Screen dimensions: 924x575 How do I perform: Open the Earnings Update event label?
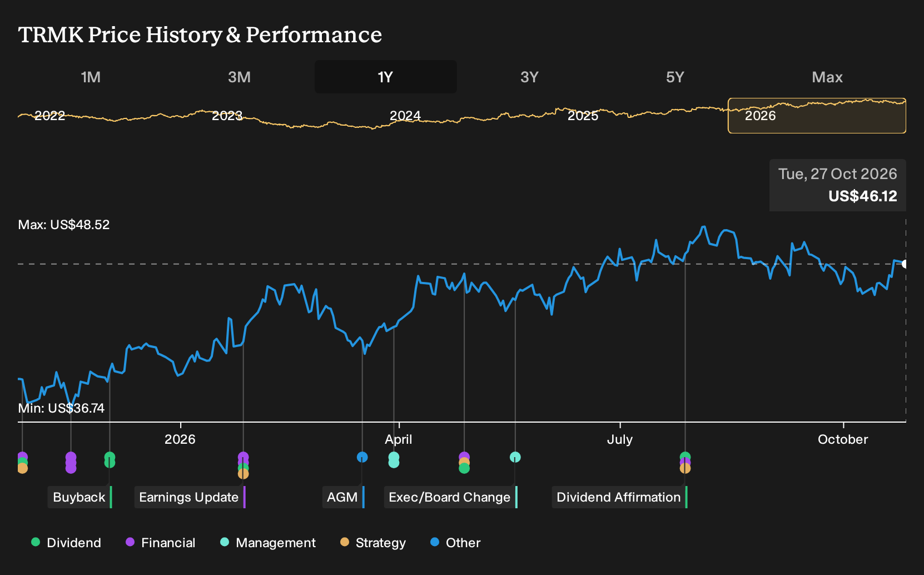tap(190, 497)
